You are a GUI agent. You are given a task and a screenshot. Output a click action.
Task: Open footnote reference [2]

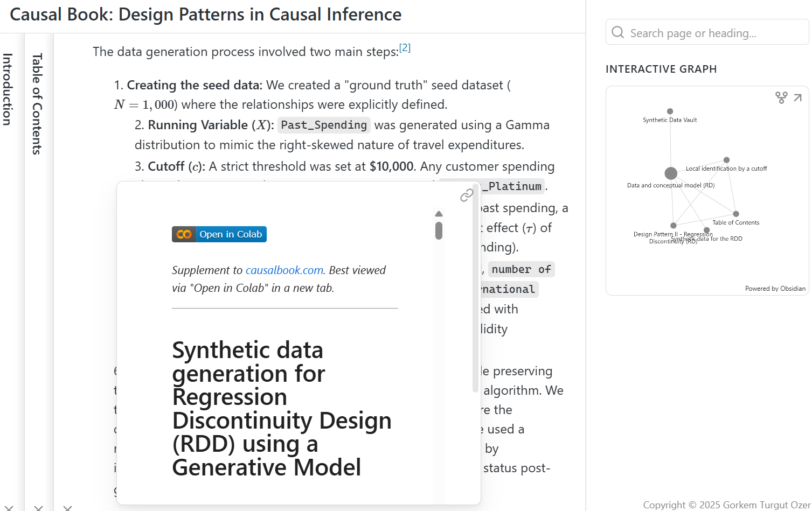[x=405, y=47]
